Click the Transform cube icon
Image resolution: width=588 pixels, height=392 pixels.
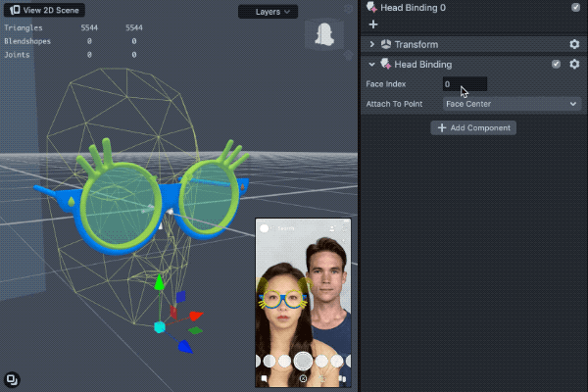click(386, 45)
